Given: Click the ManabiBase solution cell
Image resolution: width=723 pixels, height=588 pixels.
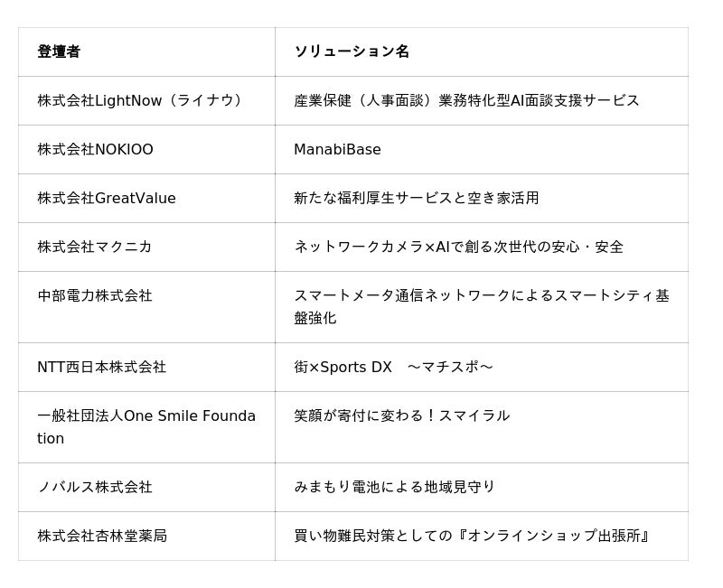Looking at the screenshot, I should (x=337, y=149).
